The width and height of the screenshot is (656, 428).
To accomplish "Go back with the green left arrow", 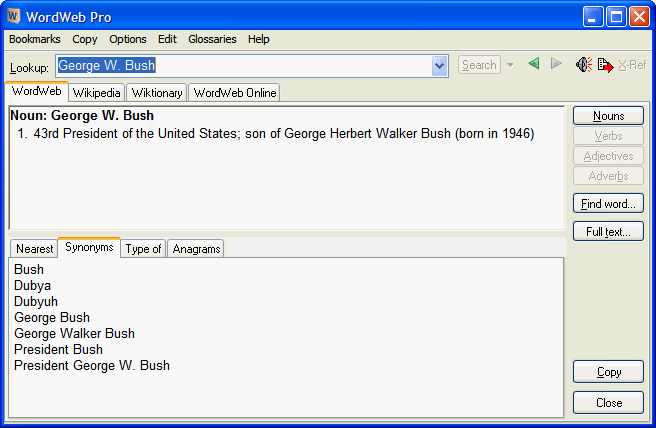I will 533,64.
